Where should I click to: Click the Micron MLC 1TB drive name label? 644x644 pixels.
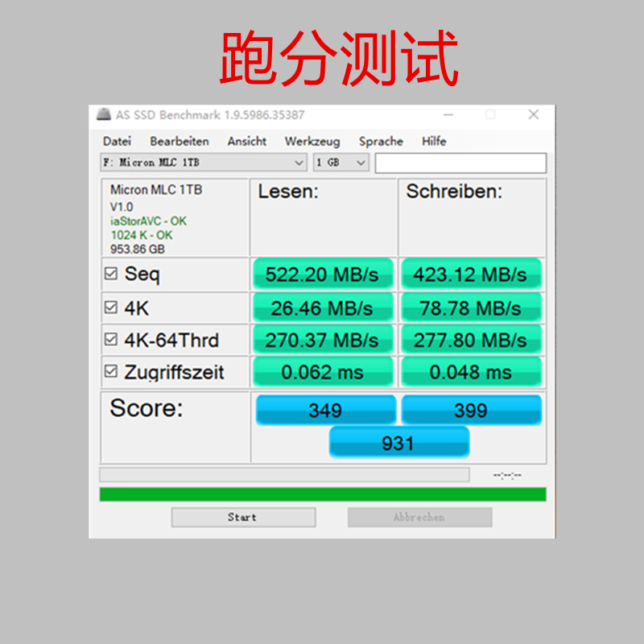[156, 190]
